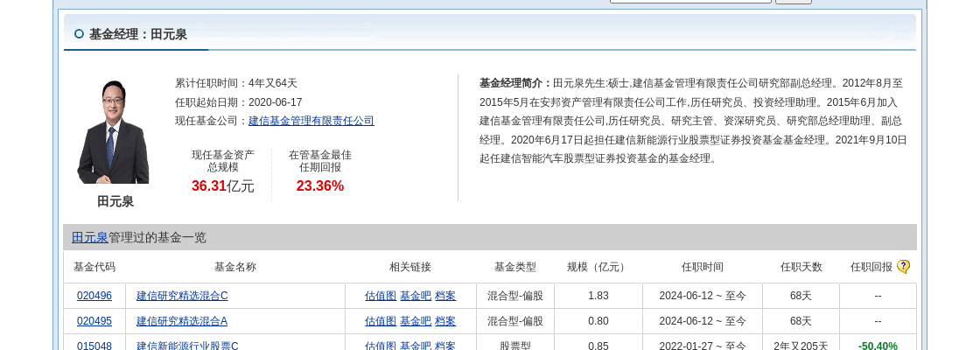This screenshot has height=350, width=980.
Task: Click the 基金名称 column header
Action: (x=235, y=267)
